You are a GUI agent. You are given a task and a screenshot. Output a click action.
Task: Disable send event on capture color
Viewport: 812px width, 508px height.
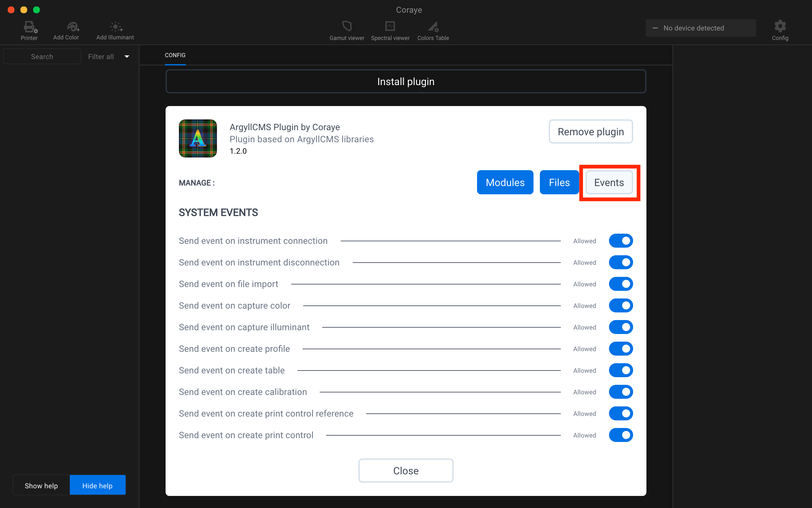coord(621,305)
